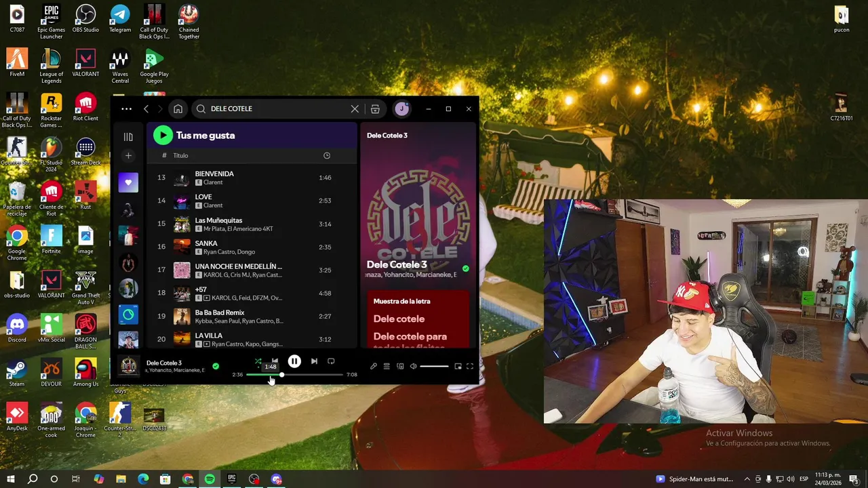Open Waves Central desktop icon
Viewport: 868px width, 488px height.
point(120,66)
